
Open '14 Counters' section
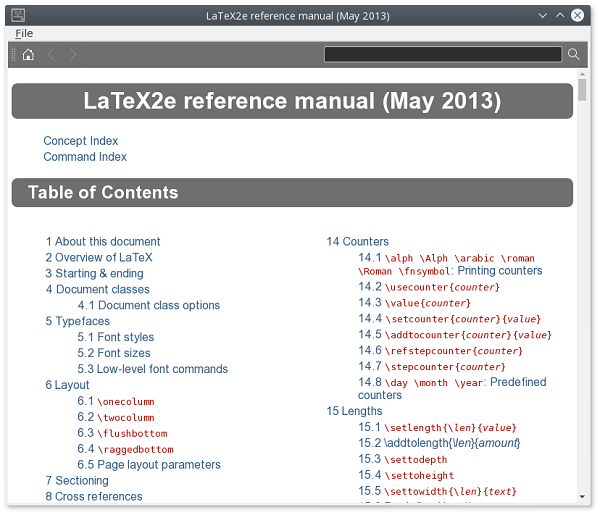point(357,241)
